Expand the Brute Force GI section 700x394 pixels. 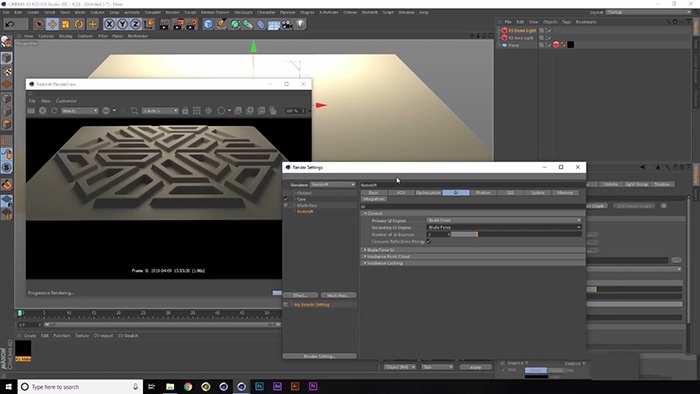365,250
